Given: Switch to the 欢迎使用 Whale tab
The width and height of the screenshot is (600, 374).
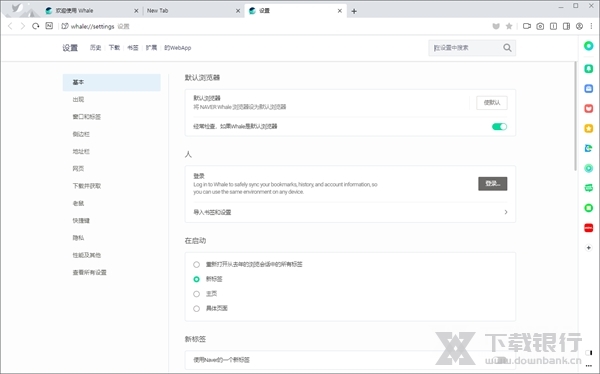Looking at the screenshot, I should click(91, 11).
